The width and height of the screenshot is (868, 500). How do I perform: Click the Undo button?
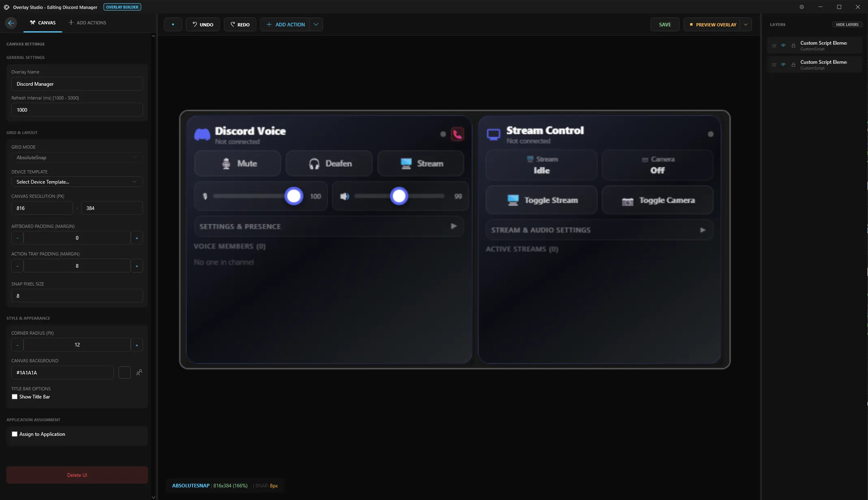203,24
